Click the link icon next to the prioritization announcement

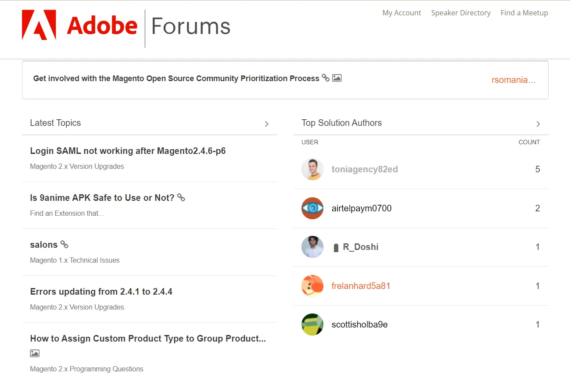(x=325, y=78)
